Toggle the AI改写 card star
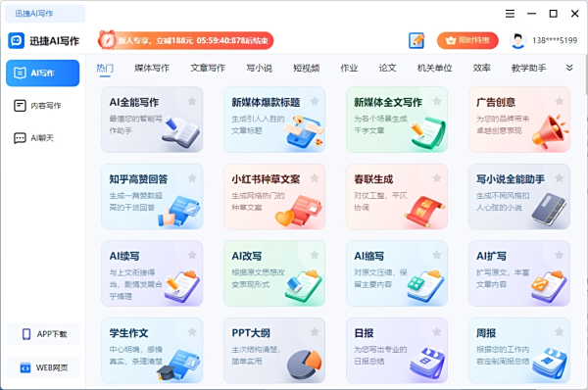This screenshot has width=588, height=390. point(315,255)
